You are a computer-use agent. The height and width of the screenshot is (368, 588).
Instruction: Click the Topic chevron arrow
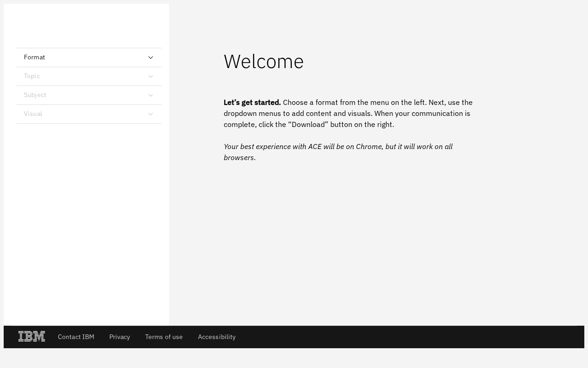tap(151, 76)
